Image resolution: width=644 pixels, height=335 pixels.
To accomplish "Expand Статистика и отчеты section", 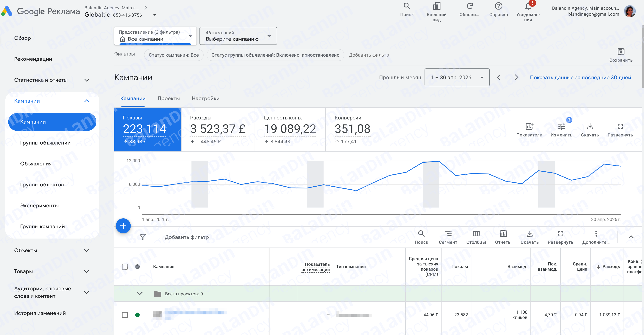I will [86, 80].
